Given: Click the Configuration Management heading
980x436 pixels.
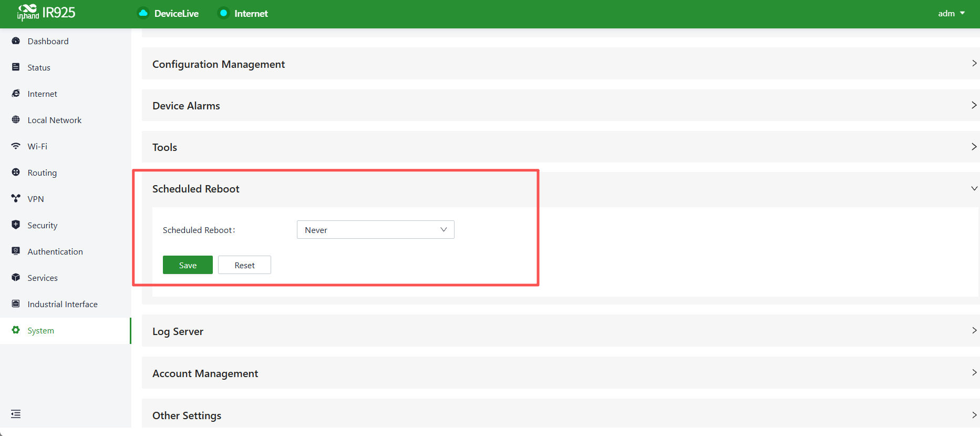Looking at the screenshot, I should coord(219,64).
